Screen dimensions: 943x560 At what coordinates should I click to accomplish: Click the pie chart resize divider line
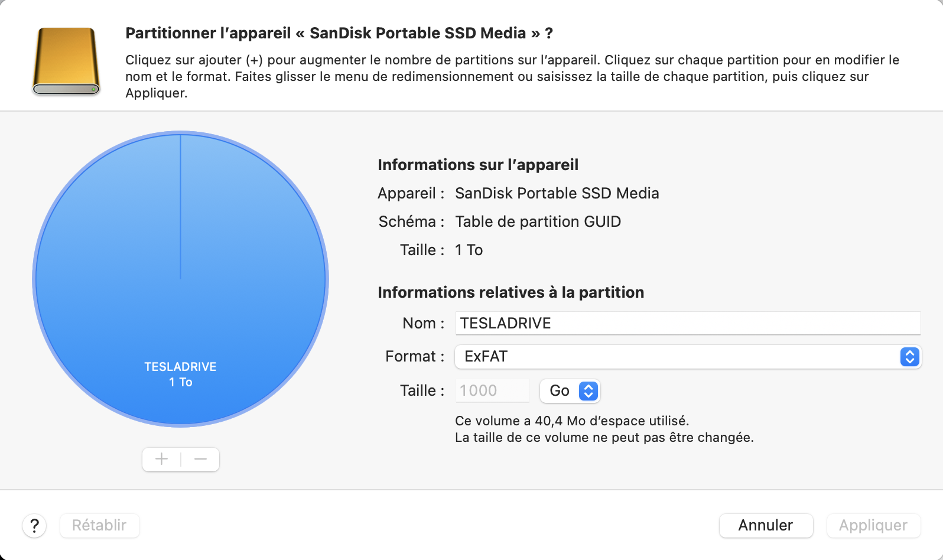pyautogui.click(x=180, y=207)
